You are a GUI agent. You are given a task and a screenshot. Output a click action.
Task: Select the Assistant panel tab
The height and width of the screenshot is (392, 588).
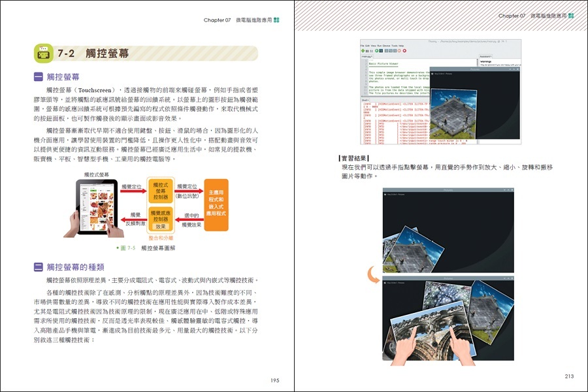coord(485,57)
